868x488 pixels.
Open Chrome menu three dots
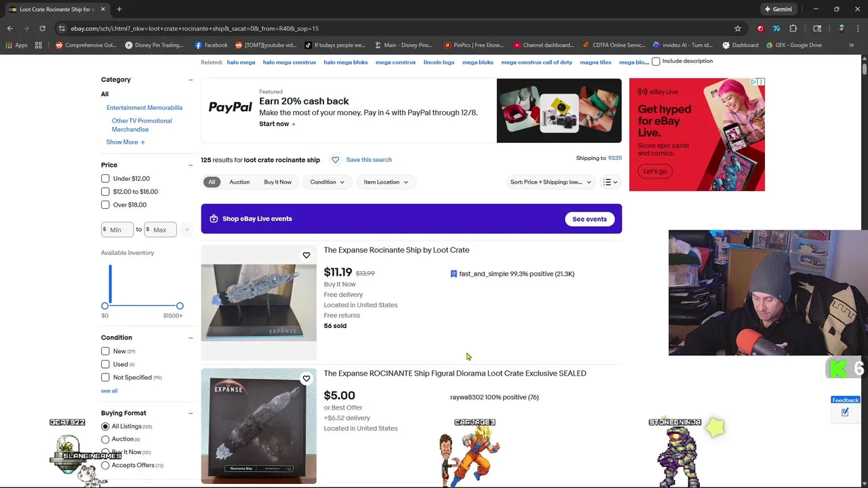coord(857,28)
